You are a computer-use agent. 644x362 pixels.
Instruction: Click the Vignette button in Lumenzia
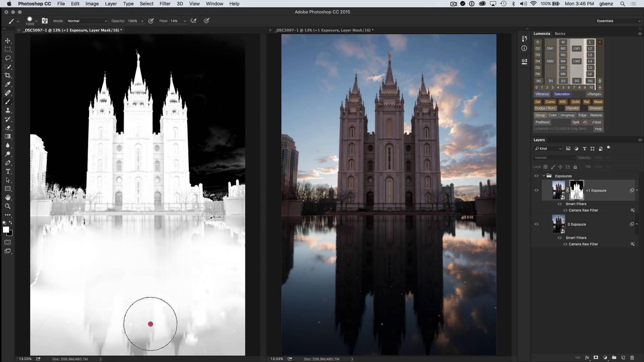572,108
